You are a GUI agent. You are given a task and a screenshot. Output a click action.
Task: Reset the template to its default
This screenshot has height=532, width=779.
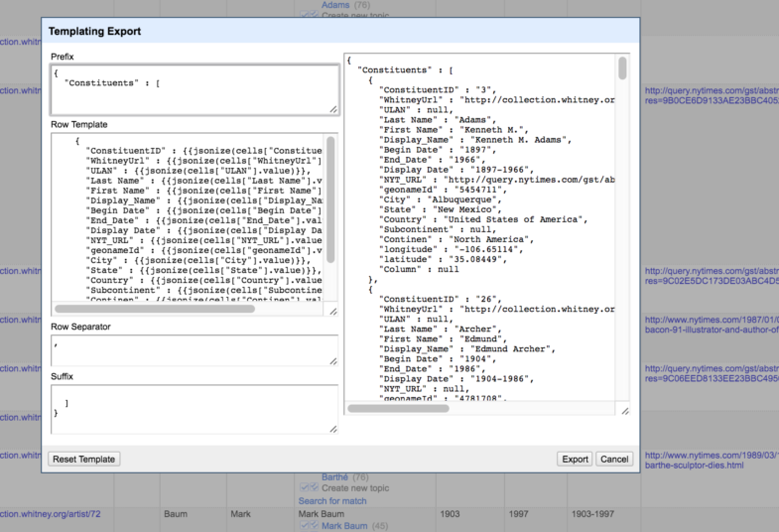pyautogui.click(x=84, y=459)
